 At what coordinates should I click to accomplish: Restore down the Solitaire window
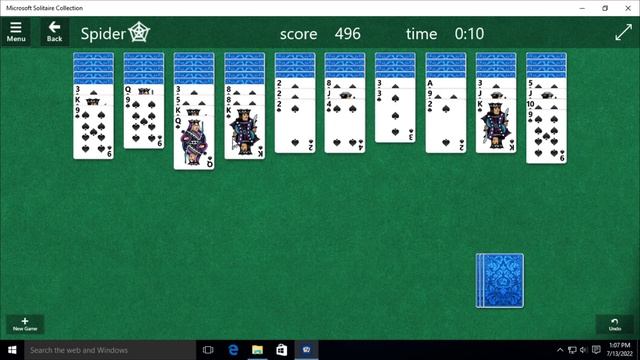[x=605, y=8]
